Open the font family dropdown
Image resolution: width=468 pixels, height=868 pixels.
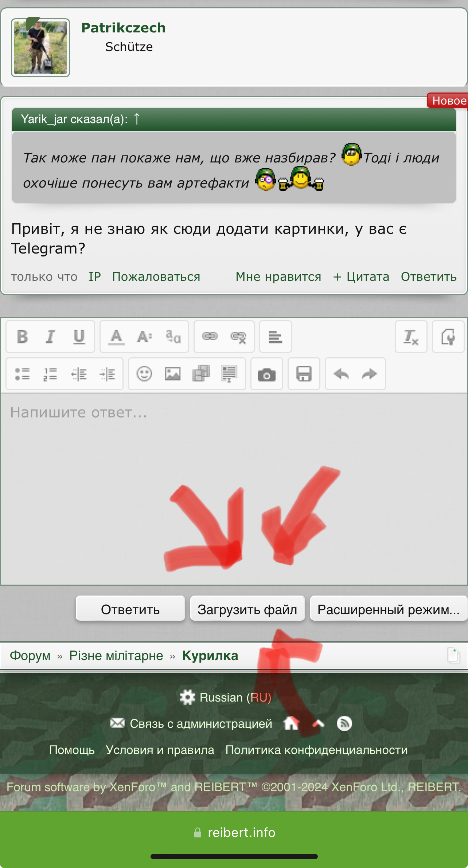click(173, 337)
